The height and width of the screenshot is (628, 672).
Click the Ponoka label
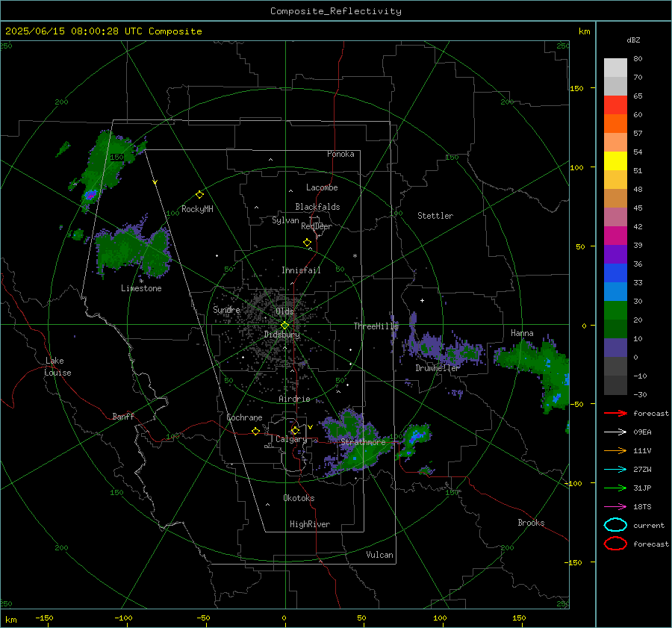click(x=340, y=154)
